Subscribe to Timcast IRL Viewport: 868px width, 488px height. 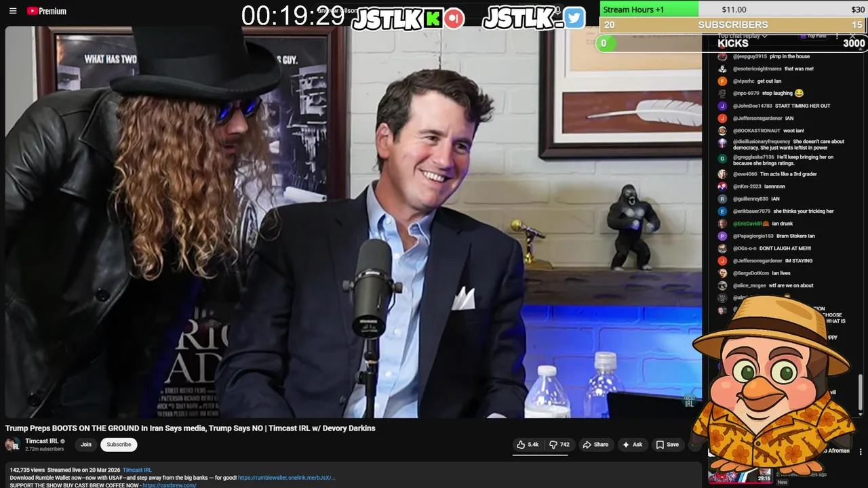tap(119, 445)
